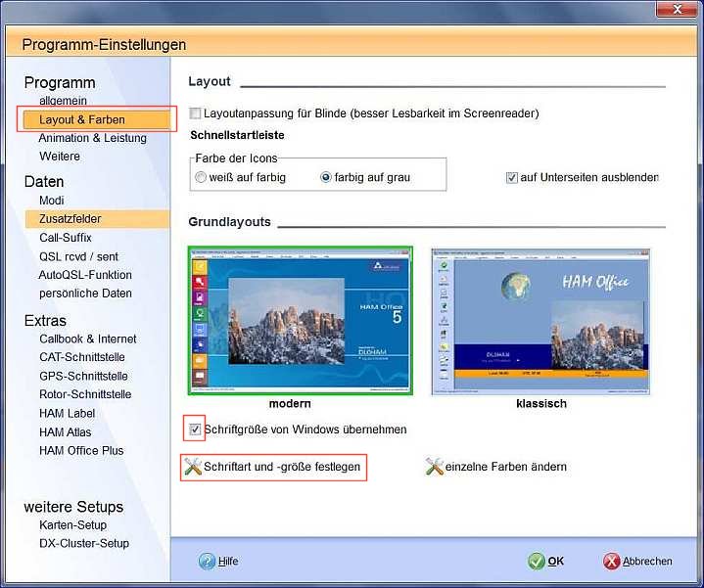Click einzelne Farben ändern text
This screenshot has height=588, width=704.
[x=506, y=467]
